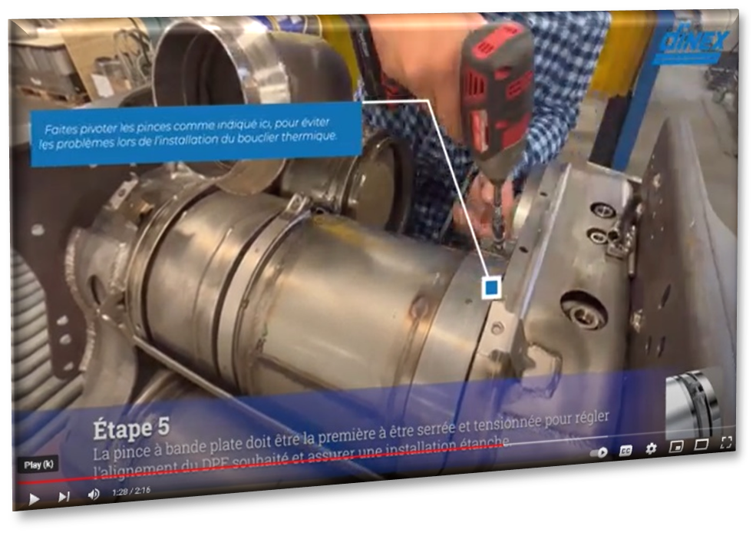Click the blue 'Faites pivoter les pinces' callout
This screenshot has width=756, height=536.
point(195,134)
